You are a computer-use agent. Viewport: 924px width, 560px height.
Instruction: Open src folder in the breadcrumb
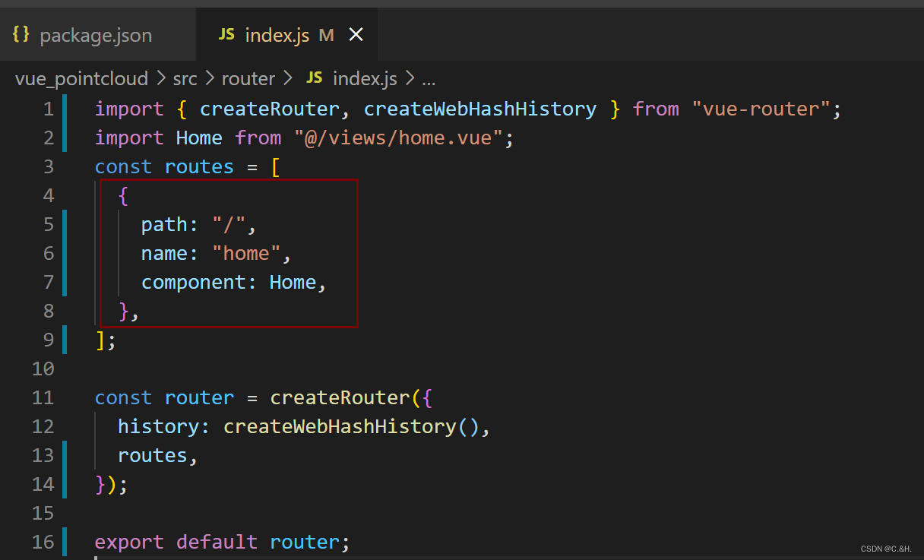tap(185, 78)
